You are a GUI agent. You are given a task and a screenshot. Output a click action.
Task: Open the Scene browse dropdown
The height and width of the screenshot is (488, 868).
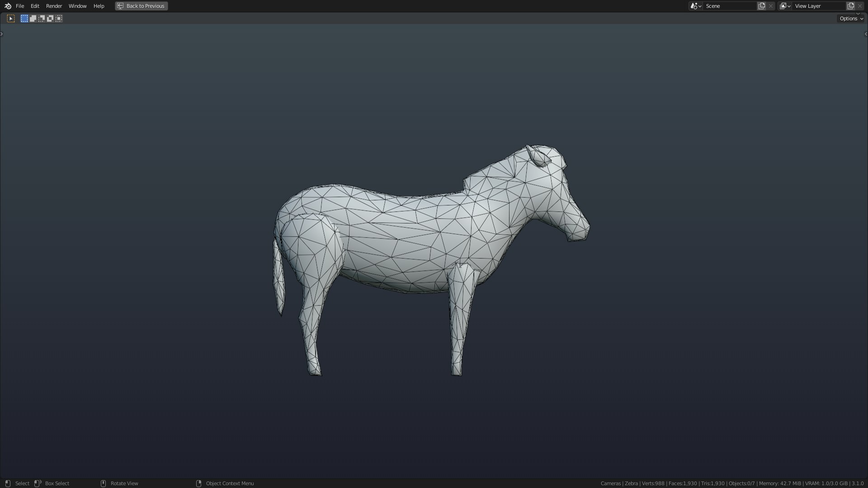click(696, 6)
